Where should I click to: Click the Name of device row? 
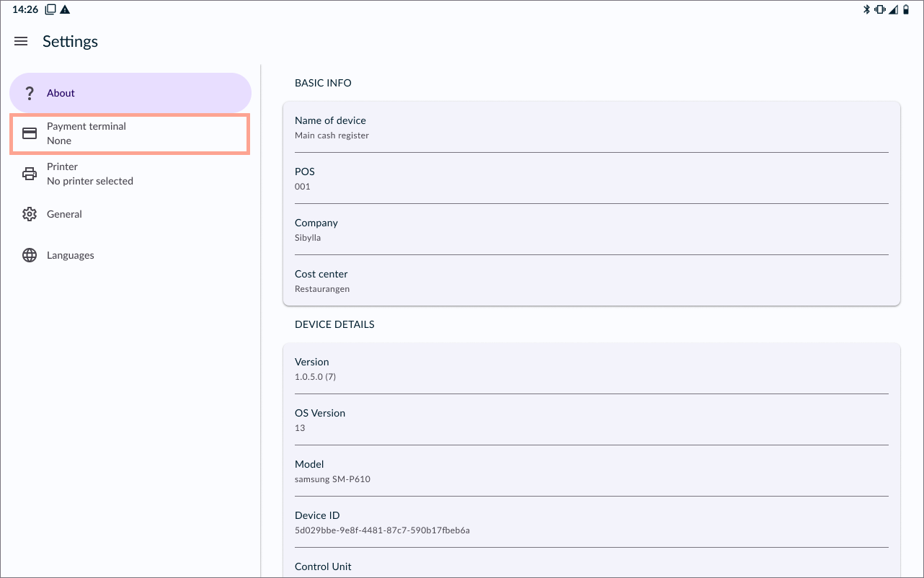coord(592,127)
